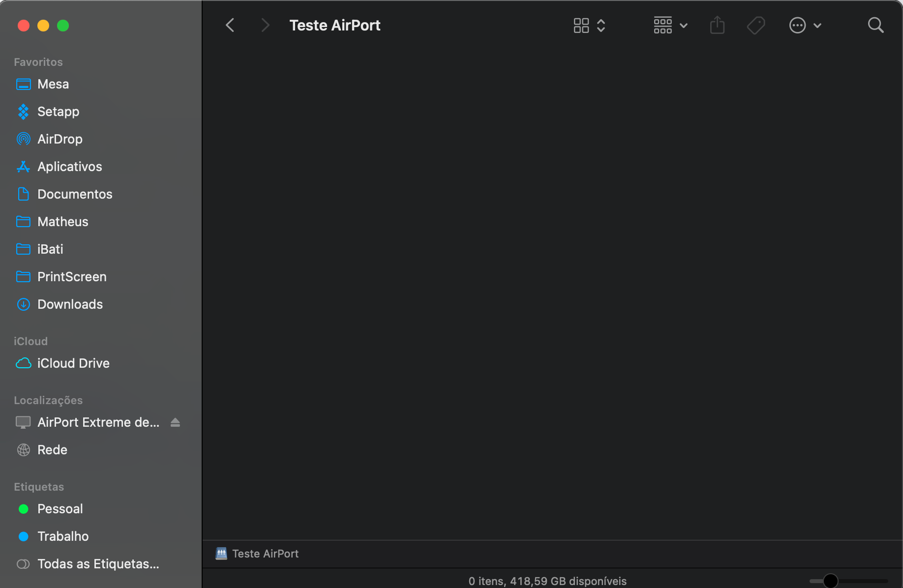Screen dimensions: 903x588
Task: Go to Downloads in the sidebar
Action: 70,304
